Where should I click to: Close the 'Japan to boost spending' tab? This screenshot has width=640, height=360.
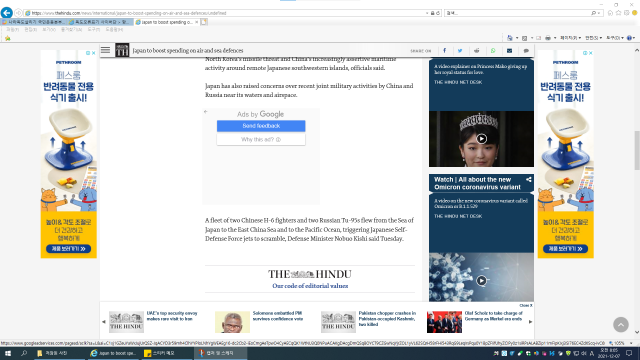pos(197,22)
